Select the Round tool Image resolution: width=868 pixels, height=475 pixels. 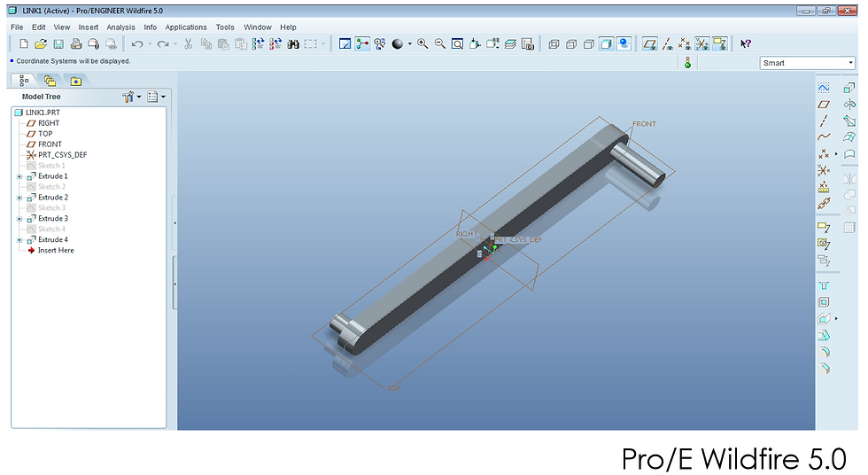pos(824,352)
